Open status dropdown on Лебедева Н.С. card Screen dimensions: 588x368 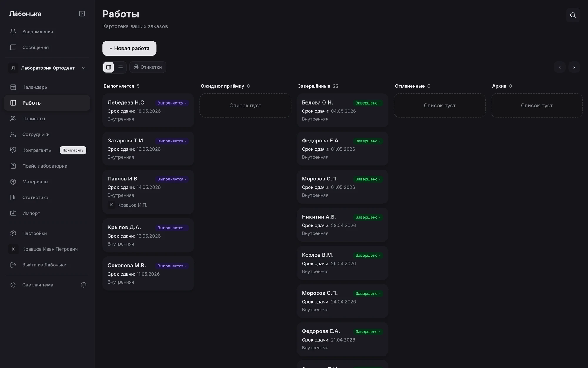172,103
